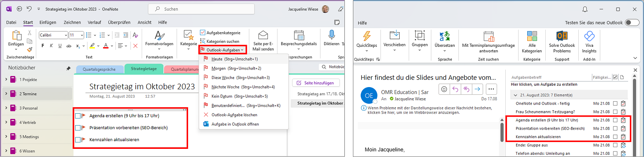Click Mit Terminplanungsumfrage antworten button
This screenshot has width=644, height=157.
point(489,42)
